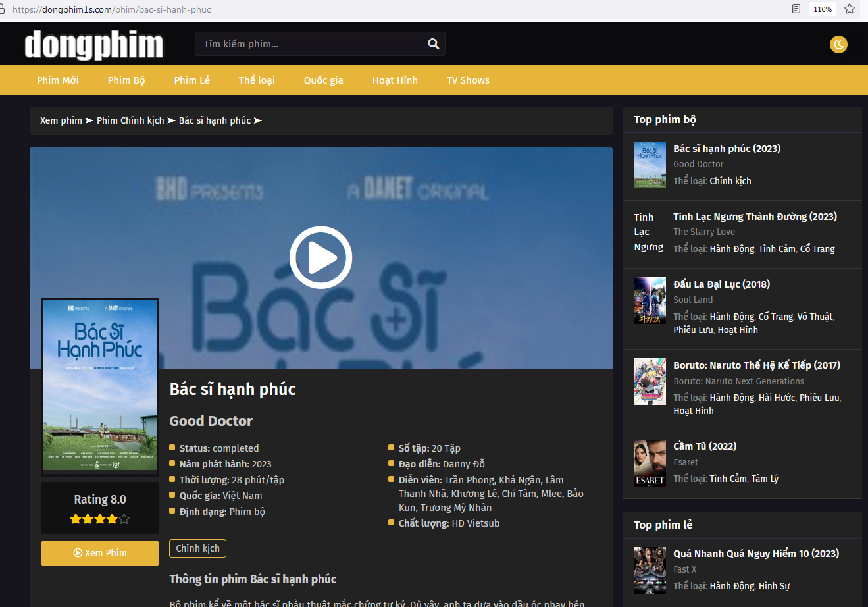This screenshot has height=607, width=868.
Task: Click the 110% zoom level indicator
Action: tap(823, 9)
